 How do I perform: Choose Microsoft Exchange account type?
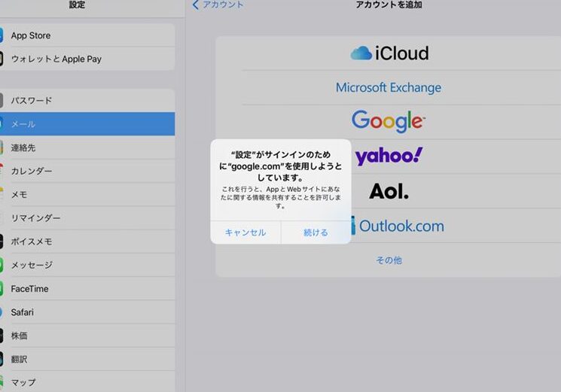pos(389,88)
